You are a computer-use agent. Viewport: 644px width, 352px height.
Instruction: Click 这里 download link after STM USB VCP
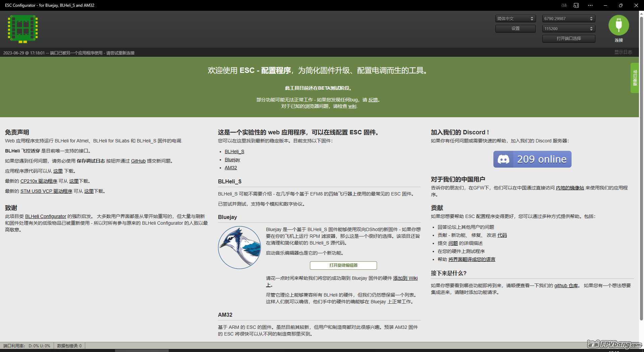(89, 191)
